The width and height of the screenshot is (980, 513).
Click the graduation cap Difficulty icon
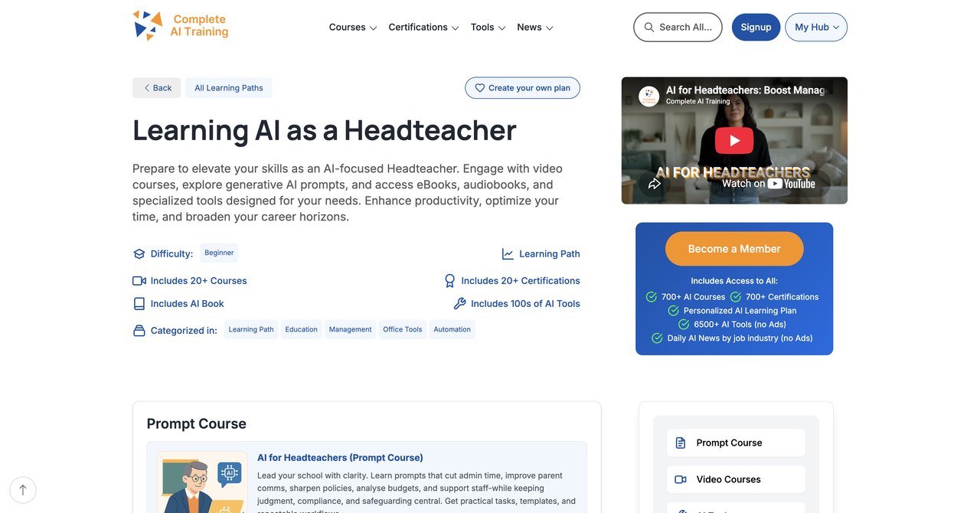click(139, 254)
